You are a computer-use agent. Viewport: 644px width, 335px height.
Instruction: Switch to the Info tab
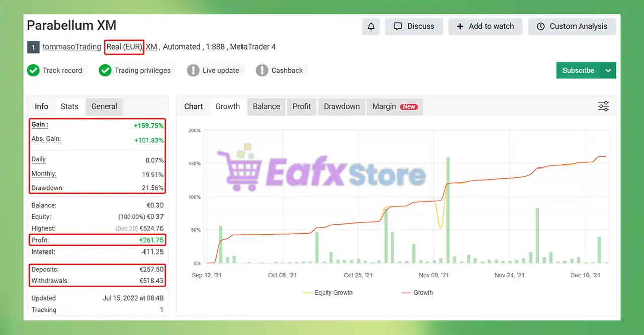(41, 106)
